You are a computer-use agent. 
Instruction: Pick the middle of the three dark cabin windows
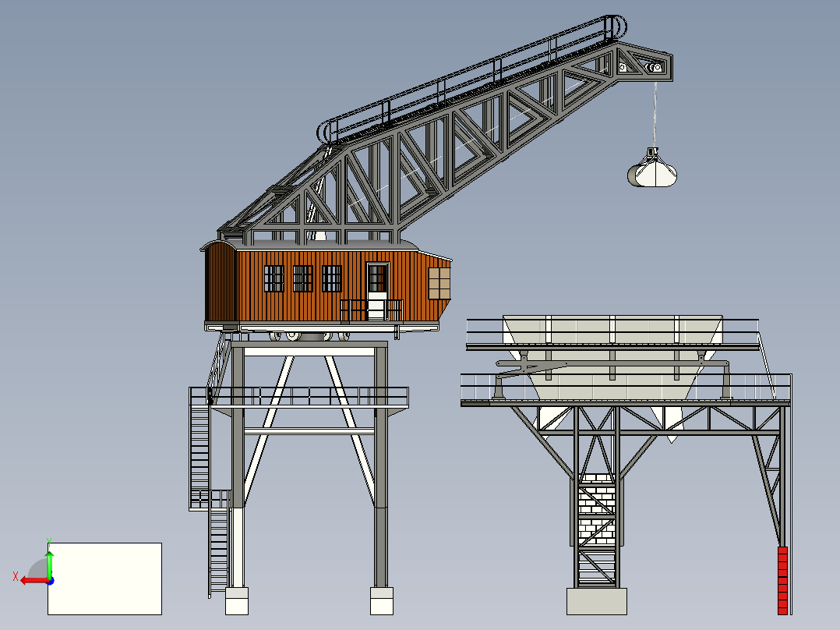tap(302, 279)
